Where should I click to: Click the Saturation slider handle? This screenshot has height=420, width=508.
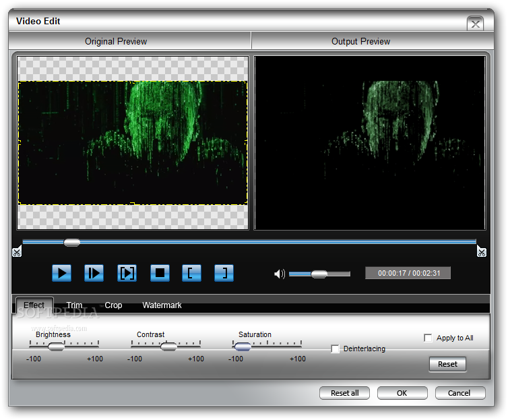coord(243,347)
